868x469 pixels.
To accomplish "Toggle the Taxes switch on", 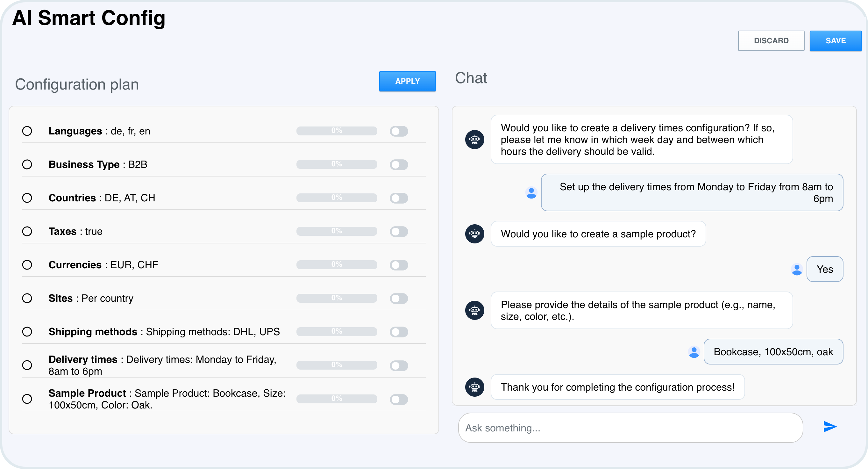I will click(399, 232).
